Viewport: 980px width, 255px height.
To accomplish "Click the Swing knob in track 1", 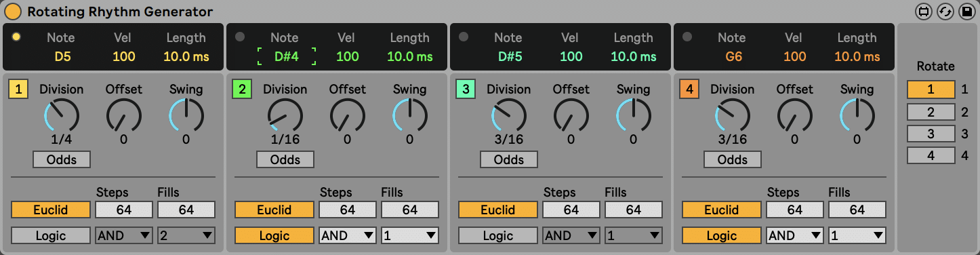I will tap(186, 115).
